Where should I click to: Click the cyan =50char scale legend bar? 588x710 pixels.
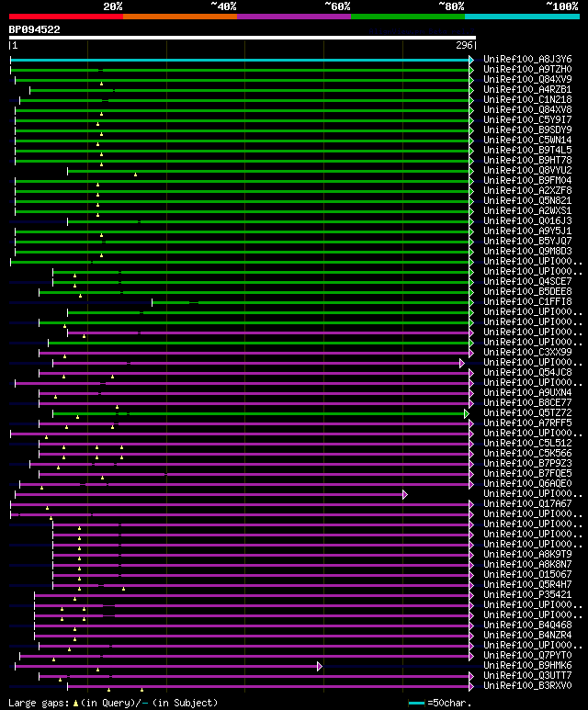pos(416,704)
